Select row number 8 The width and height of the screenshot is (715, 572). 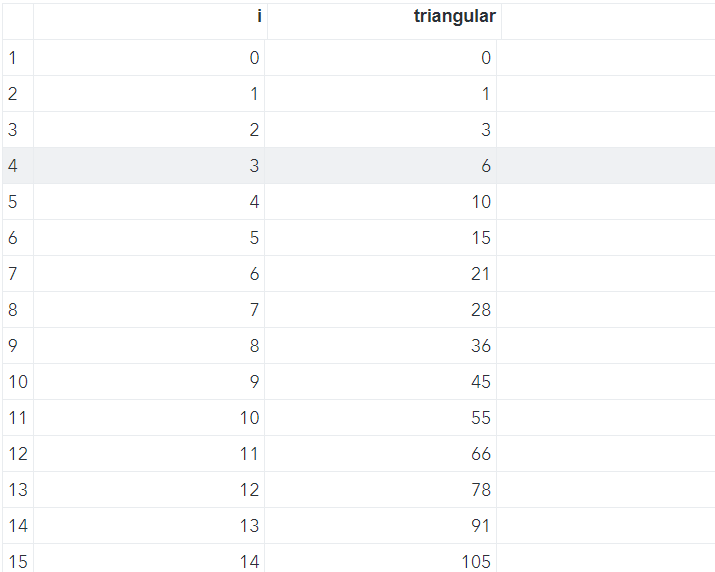point(13,310)
